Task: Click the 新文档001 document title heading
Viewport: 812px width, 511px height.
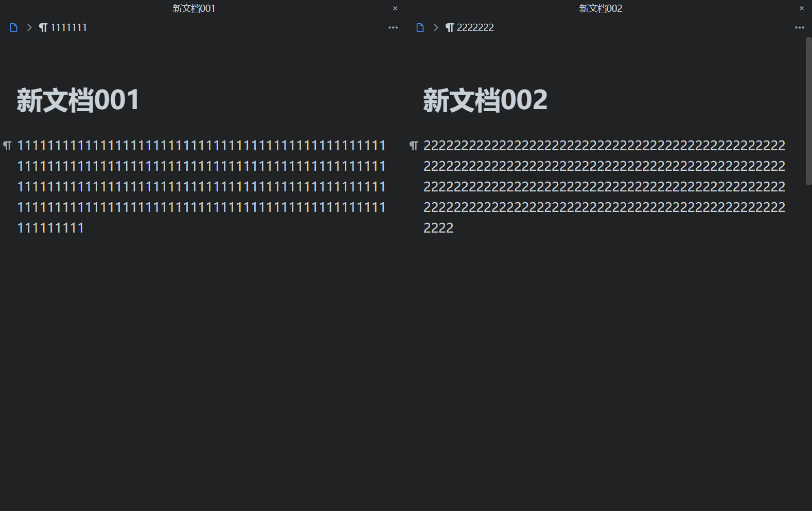Action: click(x=78, y=100)
